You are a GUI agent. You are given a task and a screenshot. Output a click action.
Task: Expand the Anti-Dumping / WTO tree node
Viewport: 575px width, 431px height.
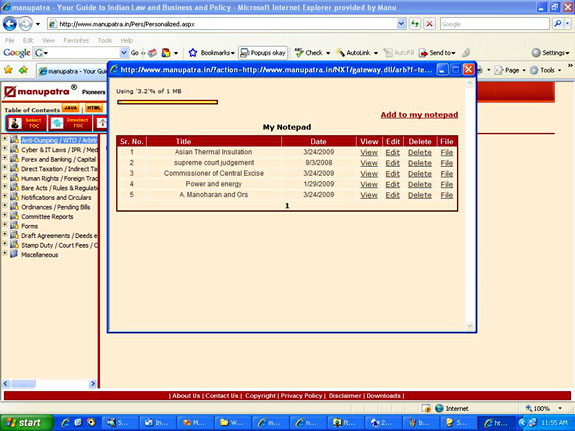tap(5, 139)
